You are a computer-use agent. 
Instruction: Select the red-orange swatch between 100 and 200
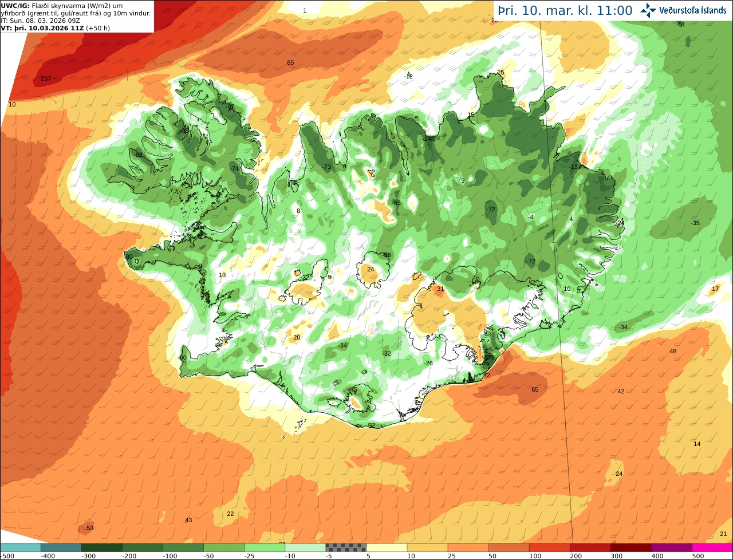[x=549, y=547]
